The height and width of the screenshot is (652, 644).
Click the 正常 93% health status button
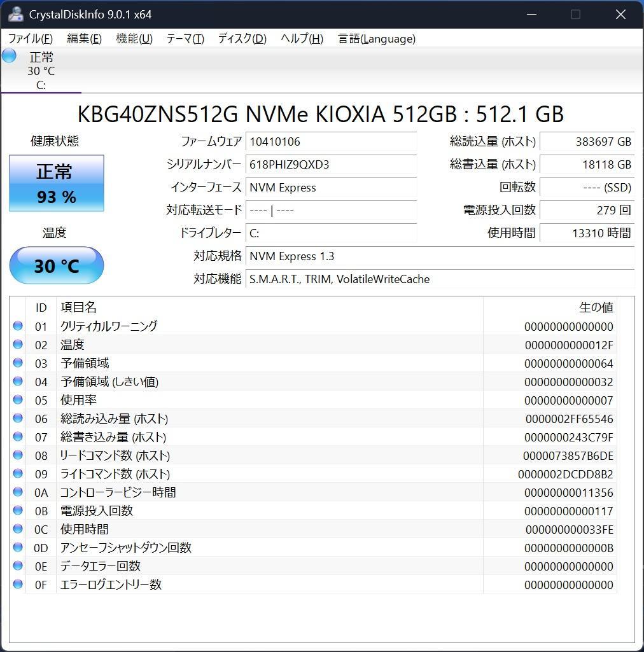pyautogui.click(x=56, y=183)
